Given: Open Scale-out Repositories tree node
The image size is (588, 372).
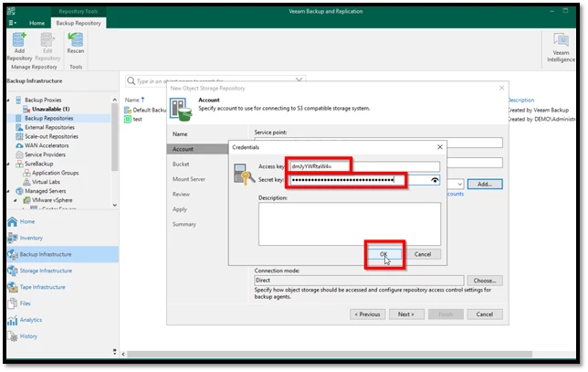Looking at the screenshot, I should [x=51, y=136].
